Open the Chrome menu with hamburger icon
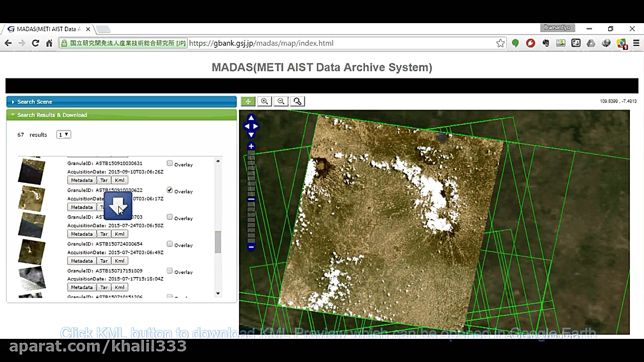This screenshot has height=362, width=644. [636, 43]
